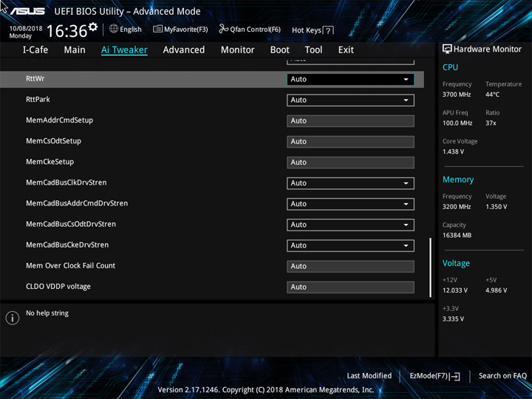This screenshot has width=532, height=399.
Task: Expand the MemCadBusAddrCmdDrvStren dropdown
Action: point(350,204)
